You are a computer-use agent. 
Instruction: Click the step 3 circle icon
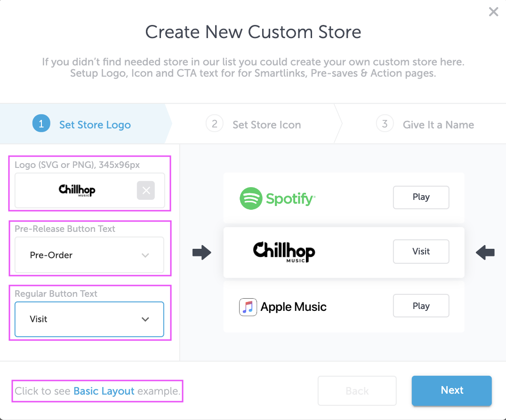point(385,123)
